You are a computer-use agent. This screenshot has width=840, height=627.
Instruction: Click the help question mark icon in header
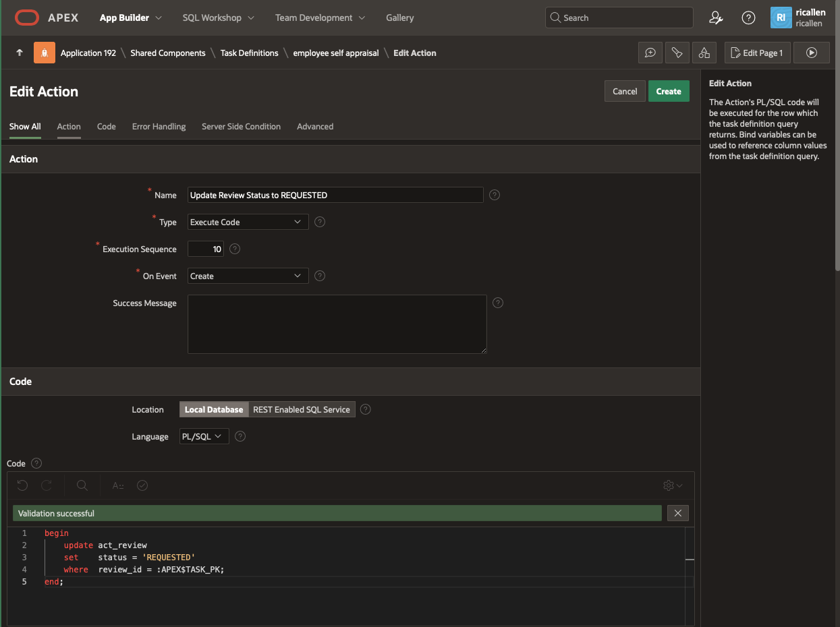pos(748,18)
